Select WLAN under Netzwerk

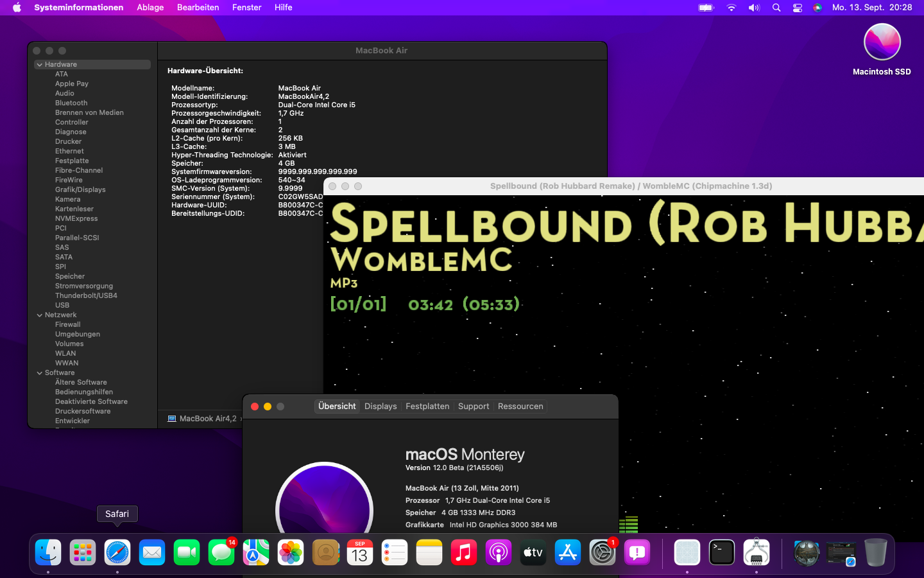(x=65, y=353)
